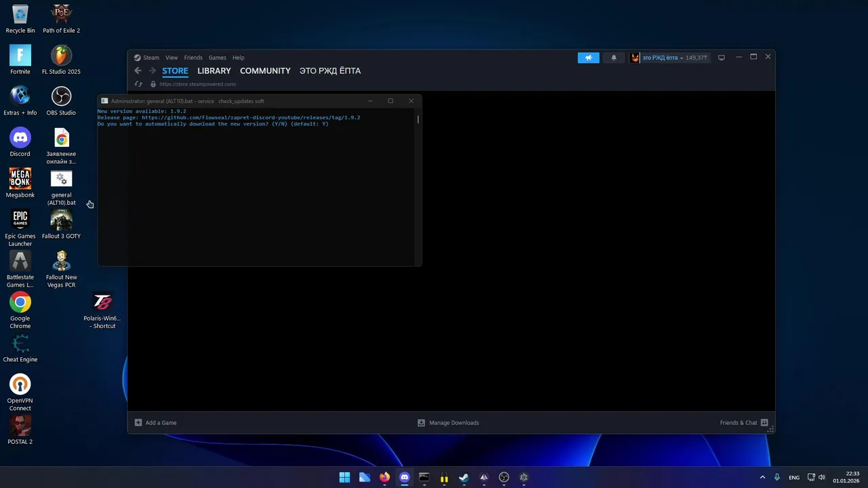Image resolution: width=868 pixels, height=488 pixels.
Task: Select the Cheat Engine desktop icon
Action: tap(20, 348)
